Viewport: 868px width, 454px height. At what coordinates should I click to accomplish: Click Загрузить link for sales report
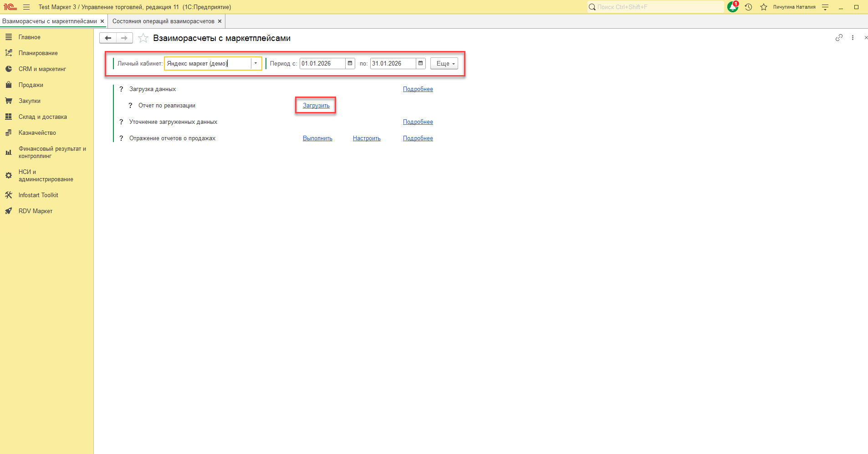click(x=316, y=106)
